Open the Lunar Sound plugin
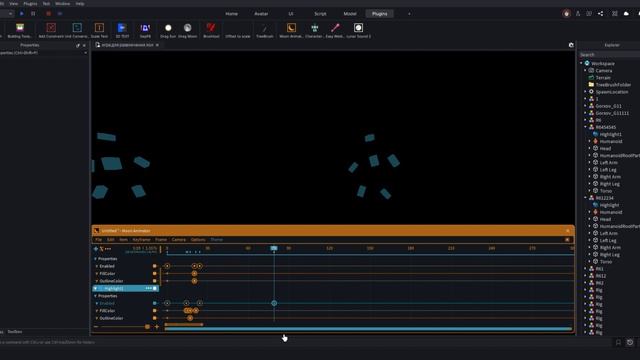The image size is (640, 360). click(x=358, y=30)
